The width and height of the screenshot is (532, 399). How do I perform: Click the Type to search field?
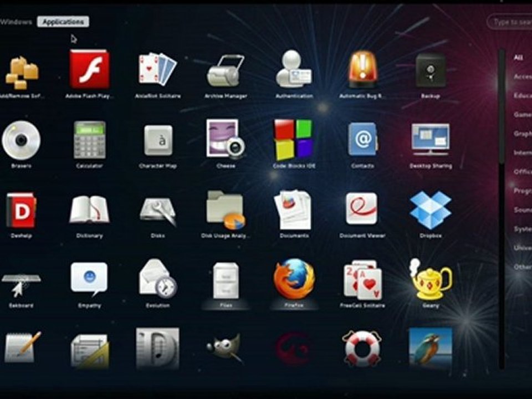510,22
